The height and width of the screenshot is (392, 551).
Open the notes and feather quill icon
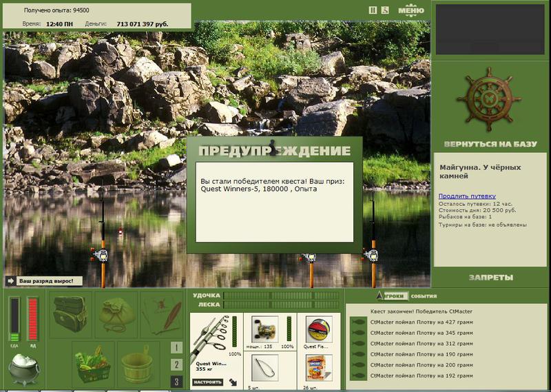coord(162,314)
